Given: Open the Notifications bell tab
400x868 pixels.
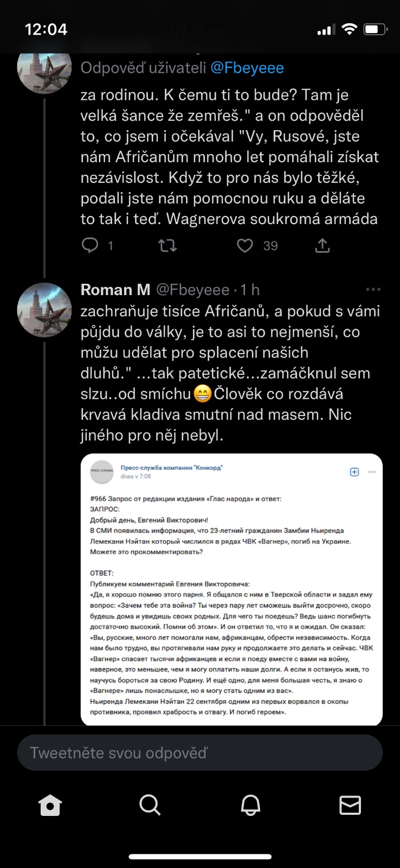Looking at the screenshot, I should coord(250,806).
